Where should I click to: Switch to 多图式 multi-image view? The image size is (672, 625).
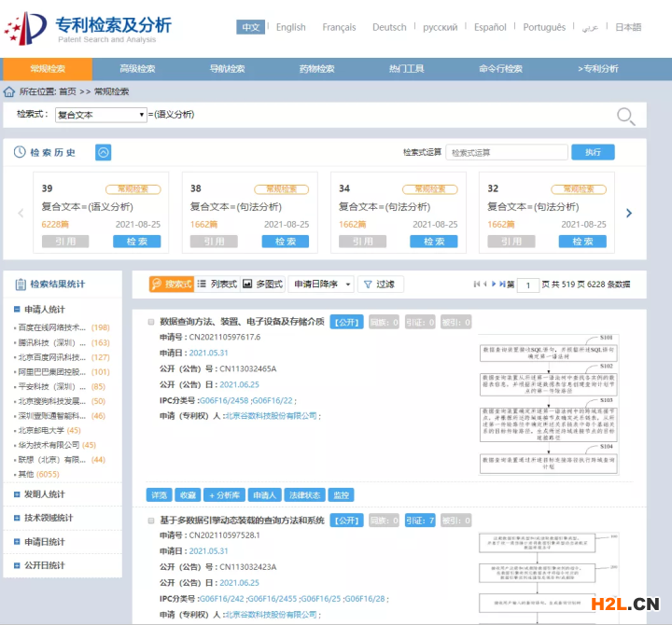[262, 284]
